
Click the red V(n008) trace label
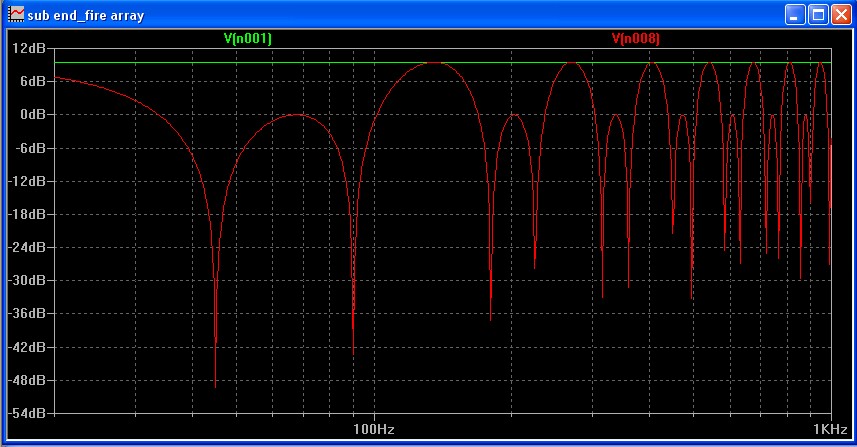pos(636,38)
